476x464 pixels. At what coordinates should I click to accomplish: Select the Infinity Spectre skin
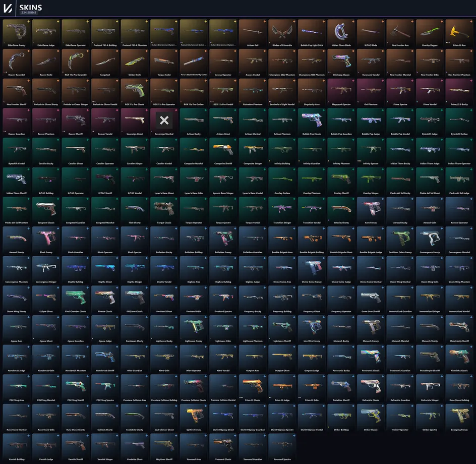[x=371, y=152]
